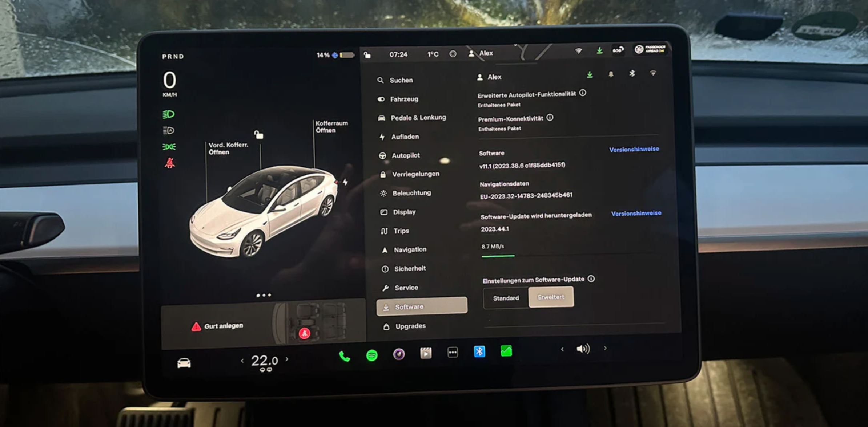Show info for Einstellungen zum Software-Update
Viewport: 868px width, 427px height.
(591, 278)
